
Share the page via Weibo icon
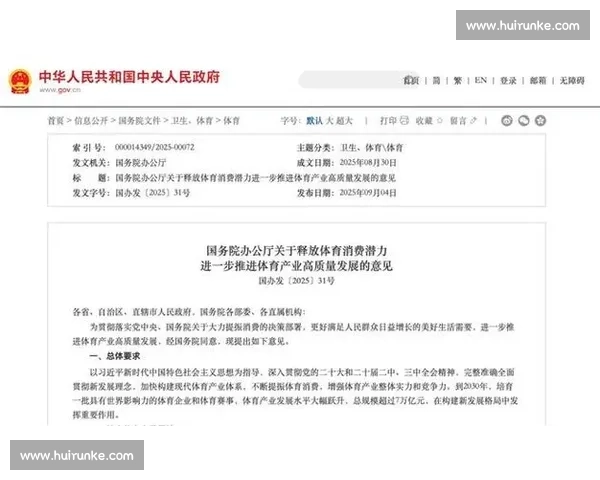(x=507, y=121)
